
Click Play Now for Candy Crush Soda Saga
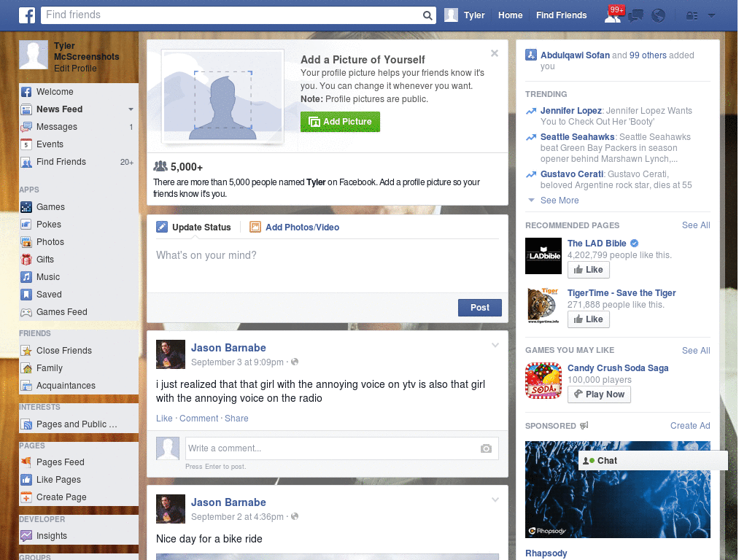(599, 394)
